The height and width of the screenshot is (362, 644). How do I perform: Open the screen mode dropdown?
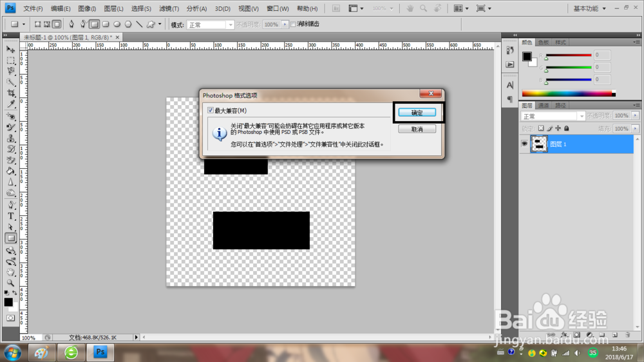click(484, 8)
